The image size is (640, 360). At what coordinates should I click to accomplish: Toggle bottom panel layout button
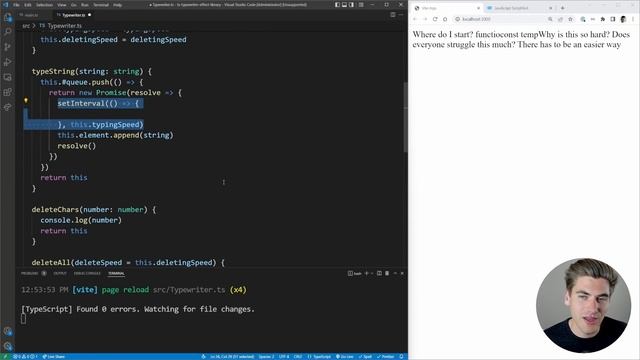coord(344,5)
